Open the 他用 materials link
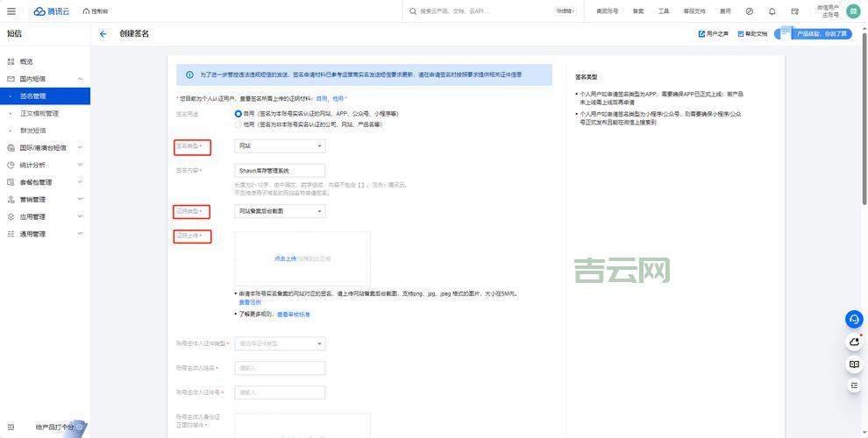 pyautogui.click(x=338, y=98)
